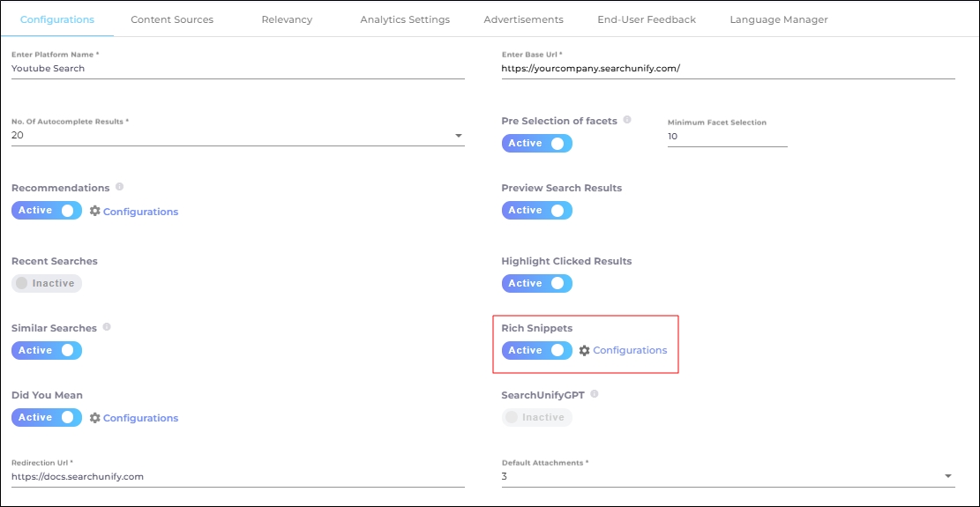Open the Relevancy tab
Image resolution: width=980 pixels, height=507 pixels.
[x=287, y=19]
